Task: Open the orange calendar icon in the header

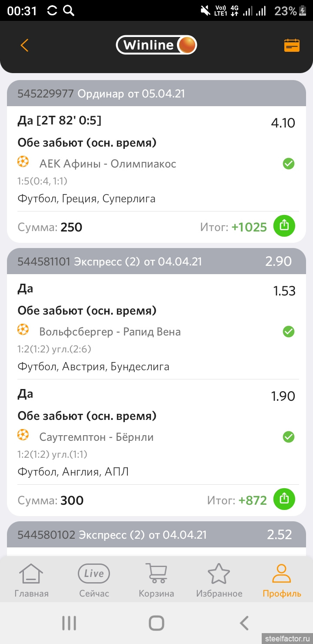Action: point(292,45)
